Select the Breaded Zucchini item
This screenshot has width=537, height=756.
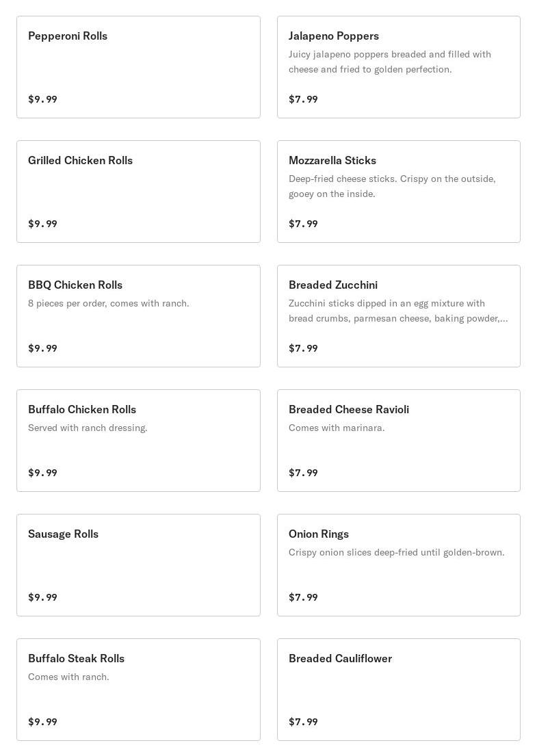398,316
